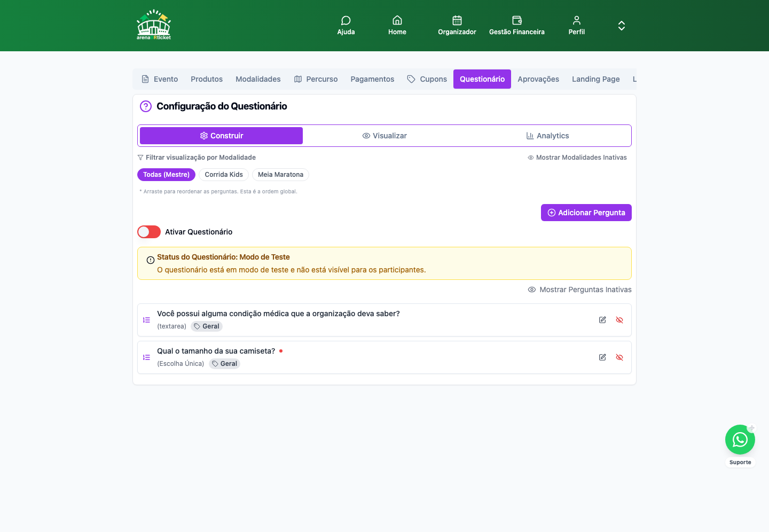Screen dimensions: 769x532
Task: Click Geral tag on medical condition question
Action: click(207, 326)
